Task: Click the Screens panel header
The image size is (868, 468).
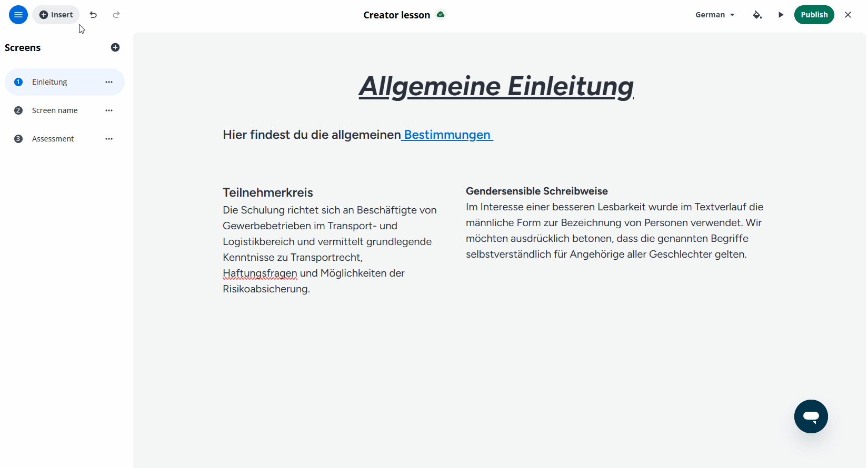Action: [x=23, y=48]
